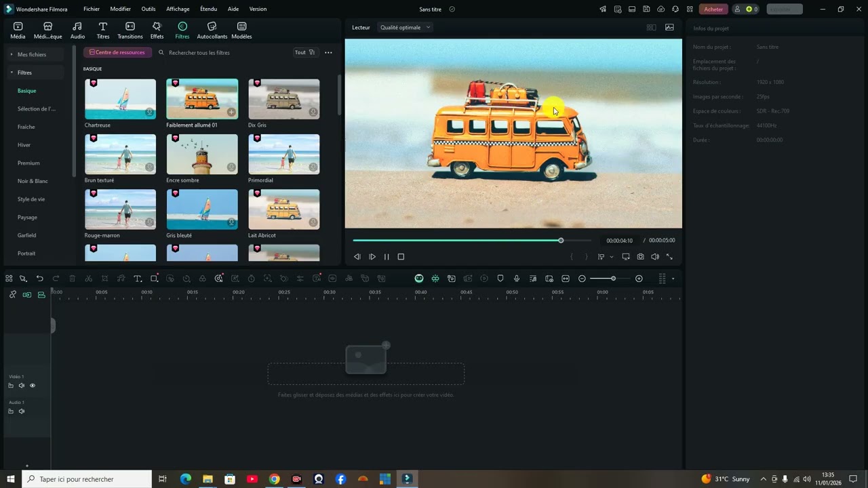Lock the Audio 1 track
The height and width of the screenshot is (488, 868).
pos(11,411)
